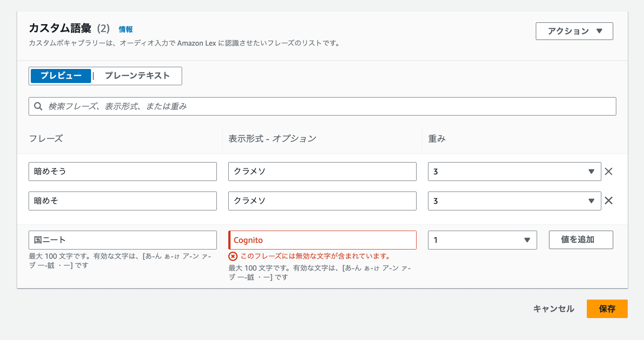Screen dimensions: 644x340
Task: Click the 保存 button
Action: point(607,309)
